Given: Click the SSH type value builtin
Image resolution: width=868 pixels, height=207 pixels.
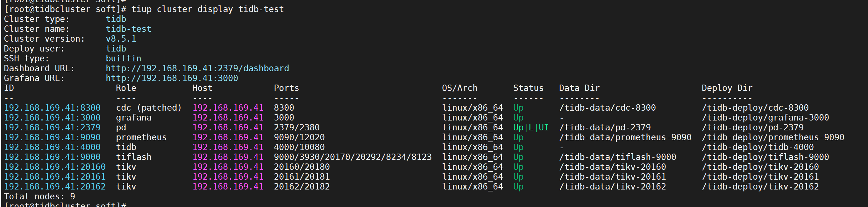Looking at the screenshot, I should (x=123, y=59).
